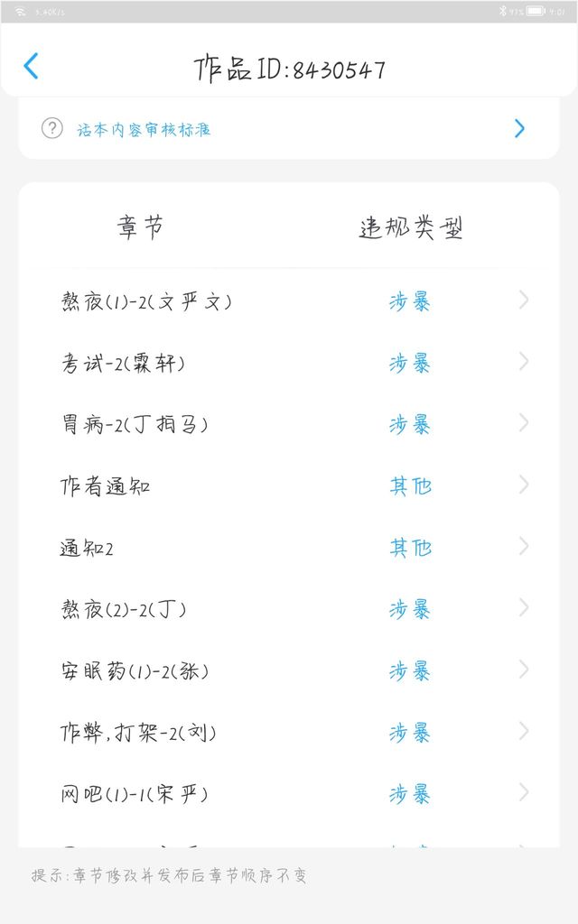Image resolution: width=578 pixels, height=924 pixels.
Task: Expand the 作弊,打架-2(刘) row chevron
Action: coord(524,731)
